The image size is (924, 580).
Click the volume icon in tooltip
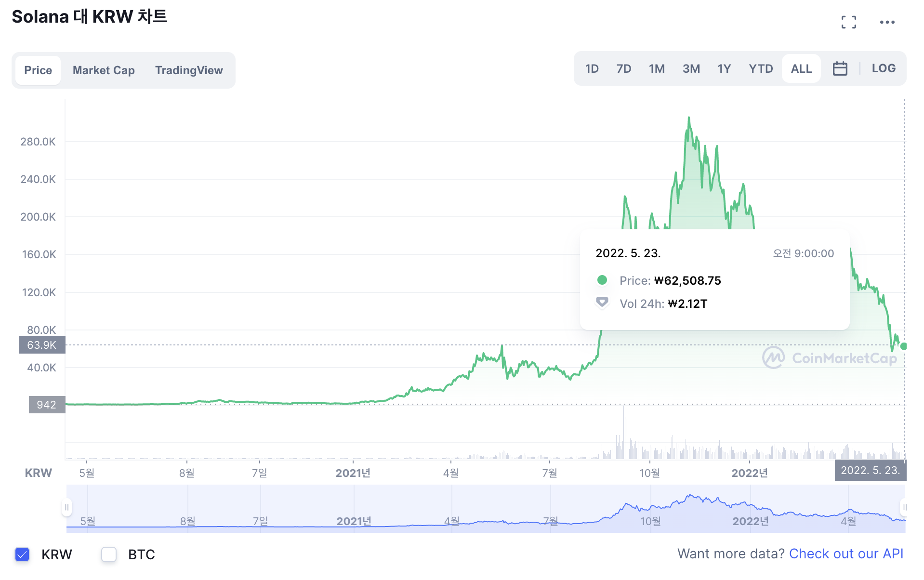(602, 303)
